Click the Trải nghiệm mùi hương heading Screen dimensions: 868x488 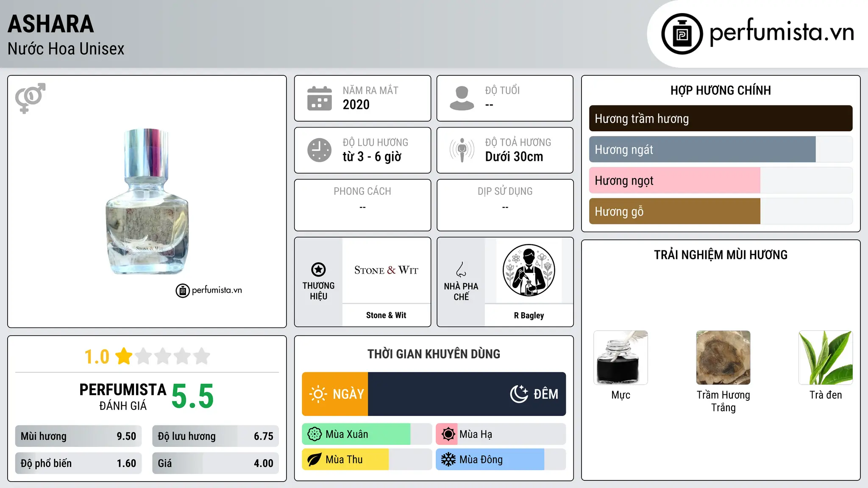pos(721,255)
